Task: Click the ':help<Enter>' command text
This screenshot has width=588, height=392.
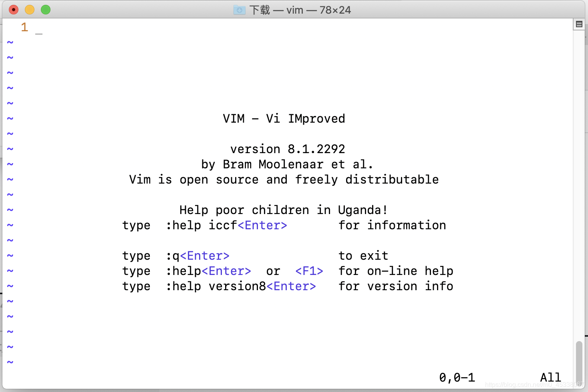Action: coord(208,271)
